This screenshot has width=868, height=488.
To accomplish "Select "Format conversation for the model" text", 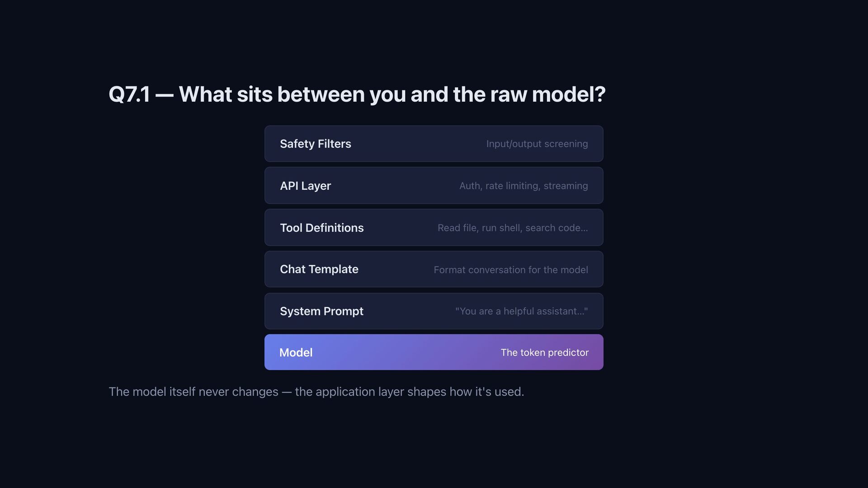I will tap(510, 270).
